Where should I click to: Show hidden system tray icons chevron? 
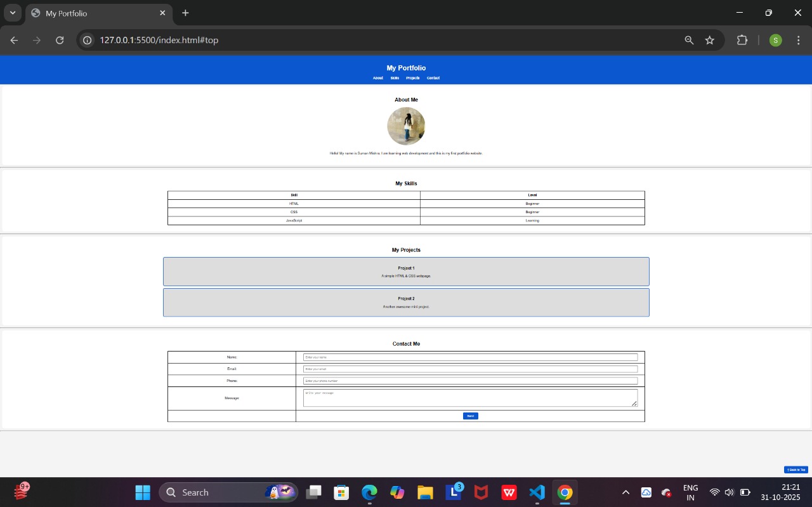tap(625, 492)
